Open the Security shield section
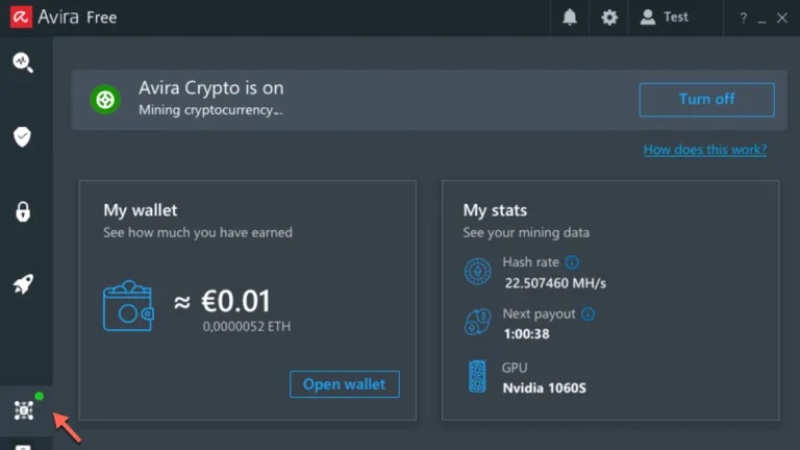800x450 pixels. tap(22, 137)
